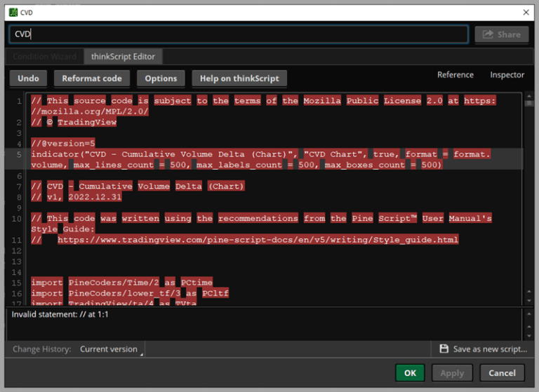Screen dimensions: 539x392
Task: Select the thinkScript Editor tab
Action: 124,56
